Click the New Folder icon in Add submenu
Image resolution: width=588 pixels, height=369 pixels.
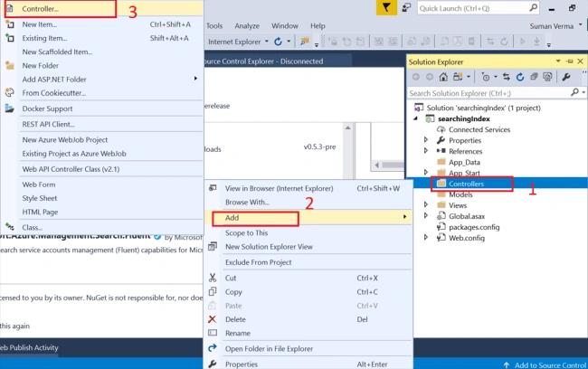(x=10, y=66)
